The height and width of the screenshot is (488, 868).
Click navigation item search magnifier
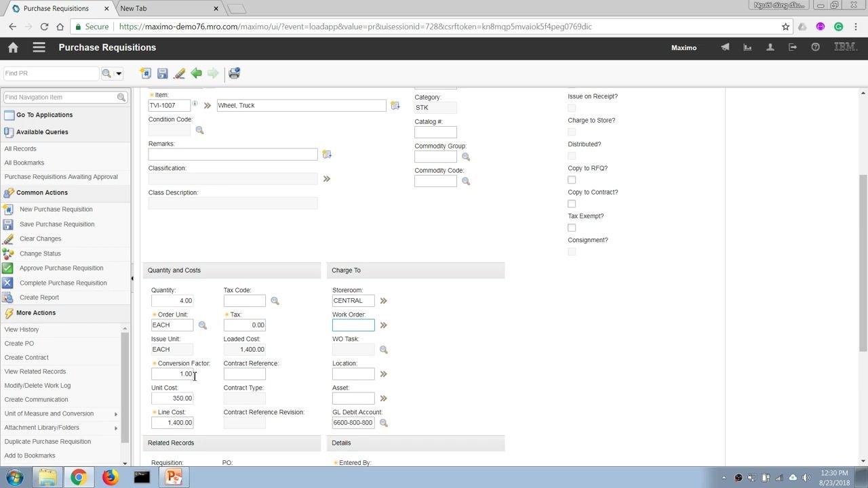121,98
